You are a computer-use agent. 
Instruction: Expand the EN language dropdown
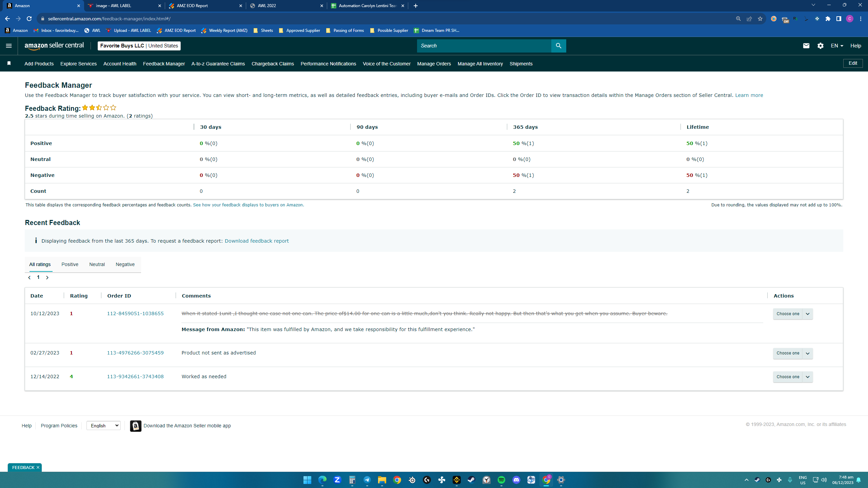[837, 46]
